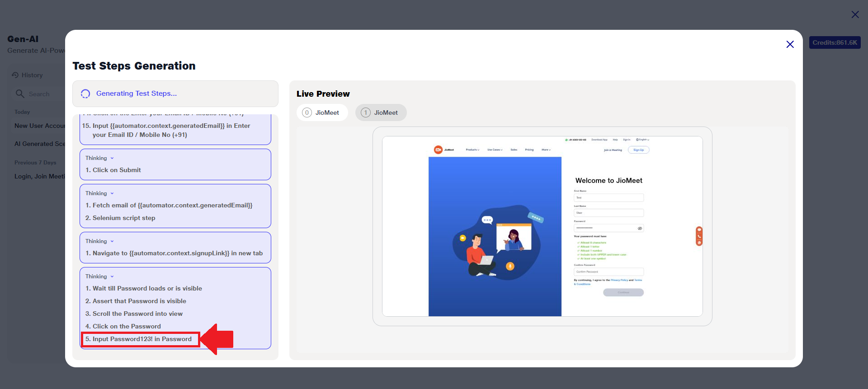The width and height of the screenshot is (868, 389).
Task: Collapse Thinking chevron above Navigate to signupLink step
Action: 112,241
